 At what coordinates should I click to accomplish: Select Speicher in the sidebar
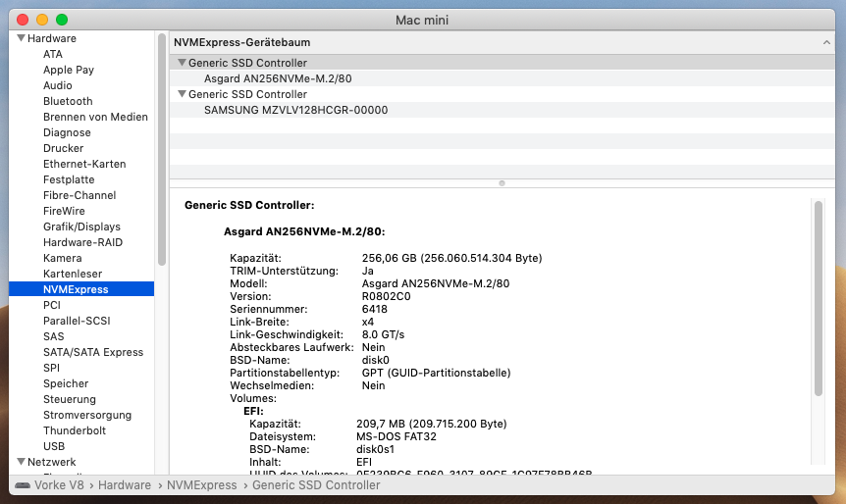point(66,383)
